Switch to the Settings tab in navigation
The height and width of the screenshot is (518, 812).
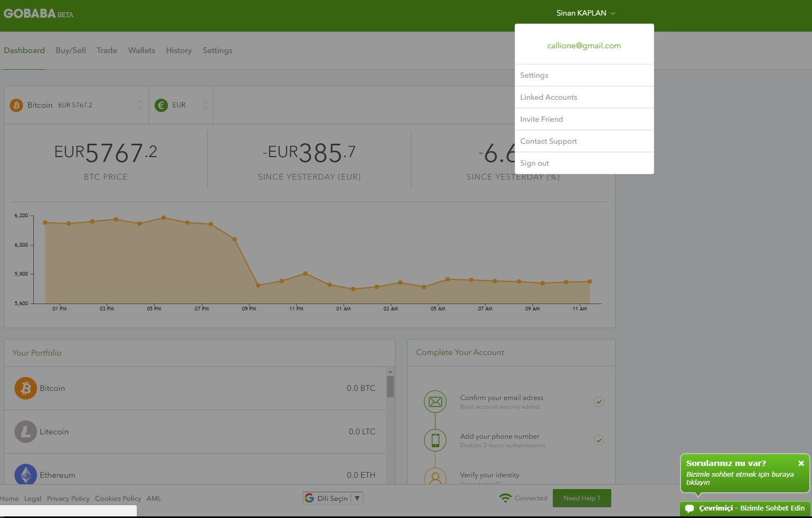(217, 50)
